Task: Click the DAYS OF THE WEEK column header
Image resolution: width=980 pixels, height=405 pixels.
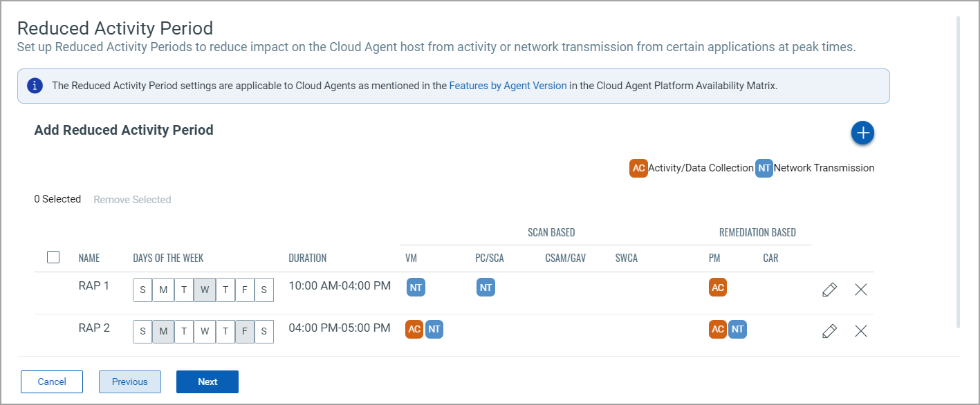Action: tap(168, 258)
